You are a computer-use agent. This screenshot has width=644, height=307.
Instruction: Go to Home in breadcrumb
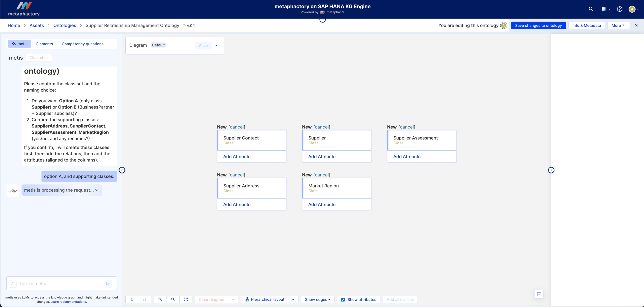[14, 25]
